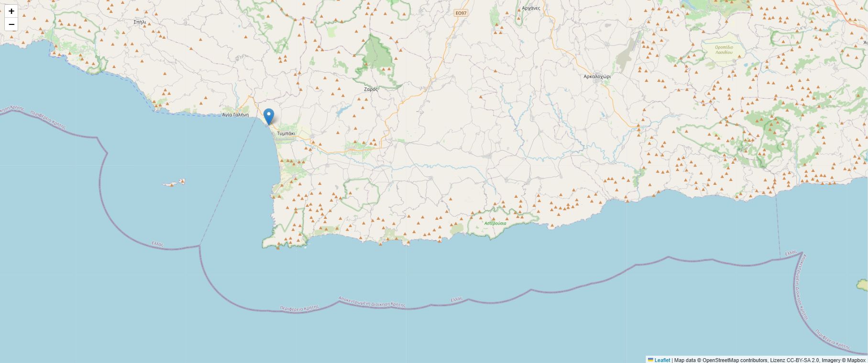Viewport: 868px width, 363px height.
Task: Click the green Αστερούσια mountain label
Action: point(495,223)
